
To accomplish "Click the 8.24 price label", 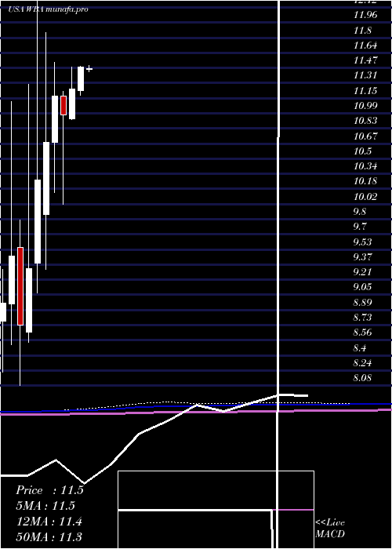I will click(362, 363).
